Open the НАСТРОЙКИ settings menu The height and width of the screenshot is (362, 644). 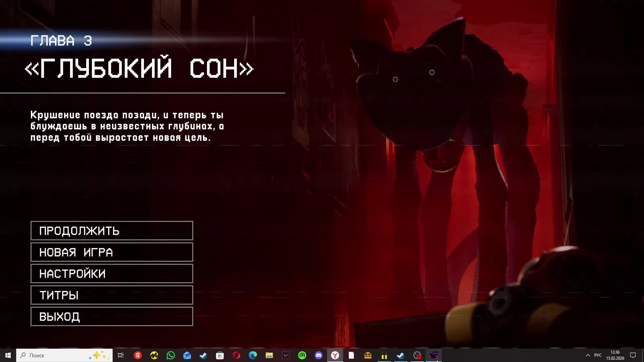pos(112,274)
